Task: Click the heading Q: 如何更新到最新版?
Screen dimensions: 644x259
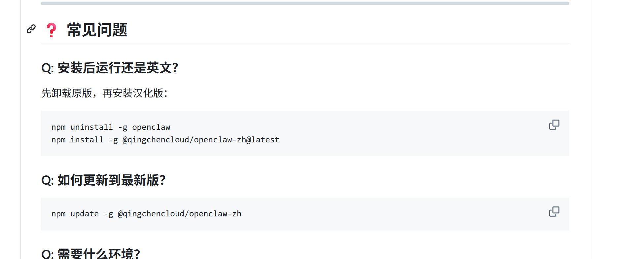Action: [x=103, y=180]
